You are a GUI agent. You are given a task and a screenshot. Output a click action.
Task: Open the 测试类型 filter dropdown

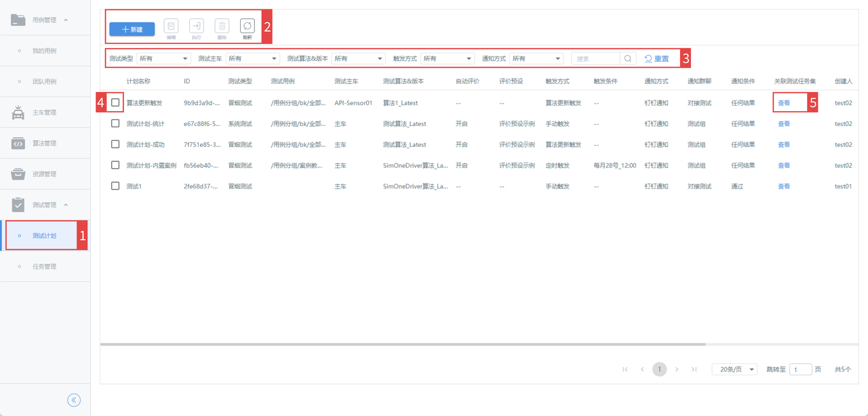click(163, 59)
